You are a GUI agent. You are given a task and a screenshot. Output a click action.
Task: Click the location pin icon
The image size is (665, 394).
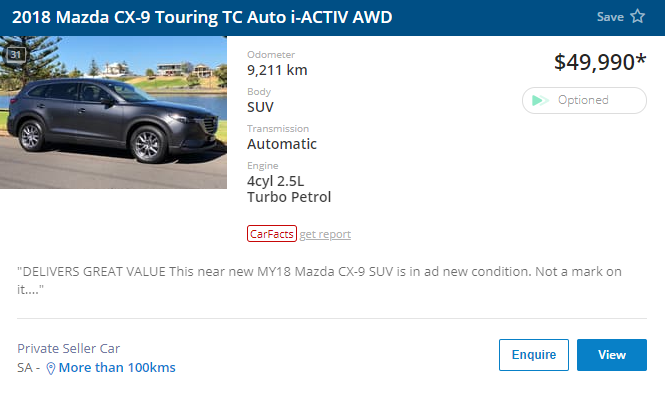coord(50,368)
